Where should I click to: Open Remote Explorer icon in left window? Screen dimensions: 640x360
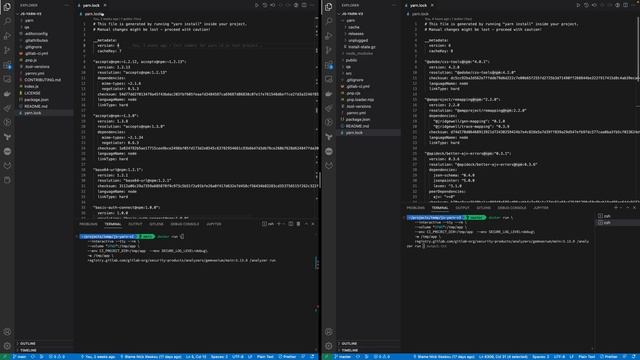coord(7,79)
